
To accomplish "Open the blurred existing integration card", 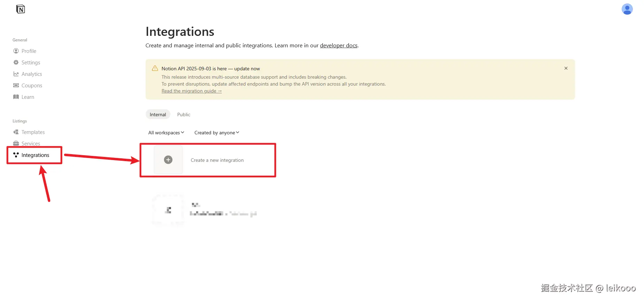I will pos(205,210).
